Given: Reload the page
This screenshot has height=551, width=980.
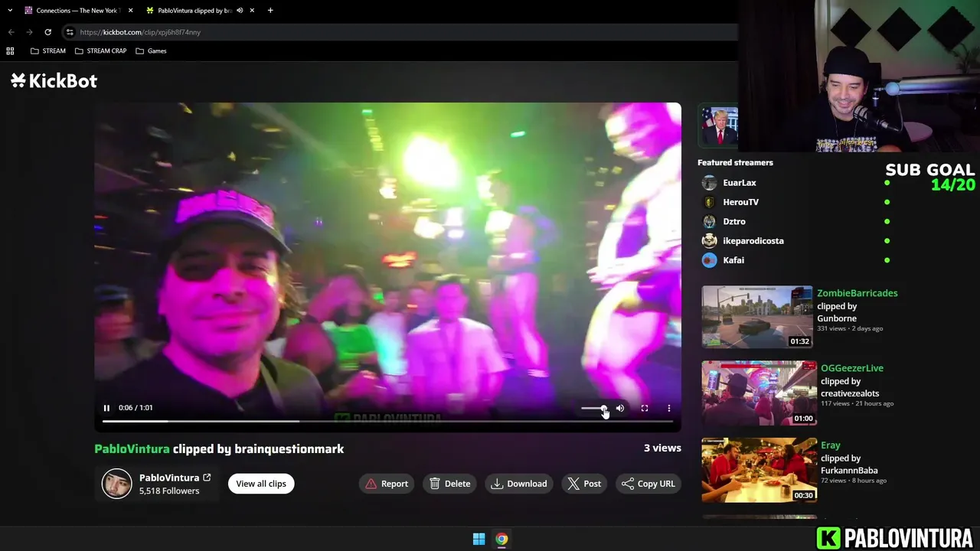Looking at the screenshot, I should coord(47,32).
